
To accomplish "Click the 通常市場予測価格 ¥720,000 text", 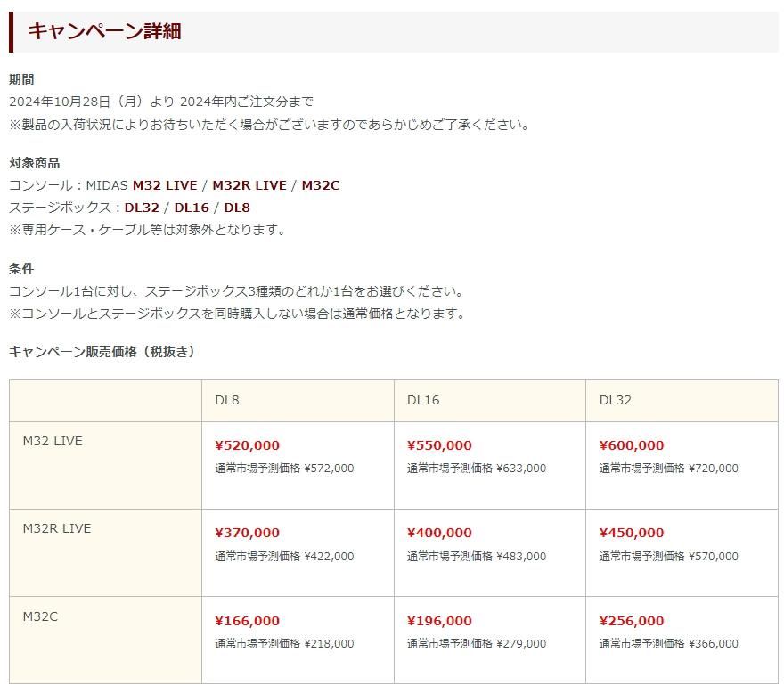I will [669, 469].
